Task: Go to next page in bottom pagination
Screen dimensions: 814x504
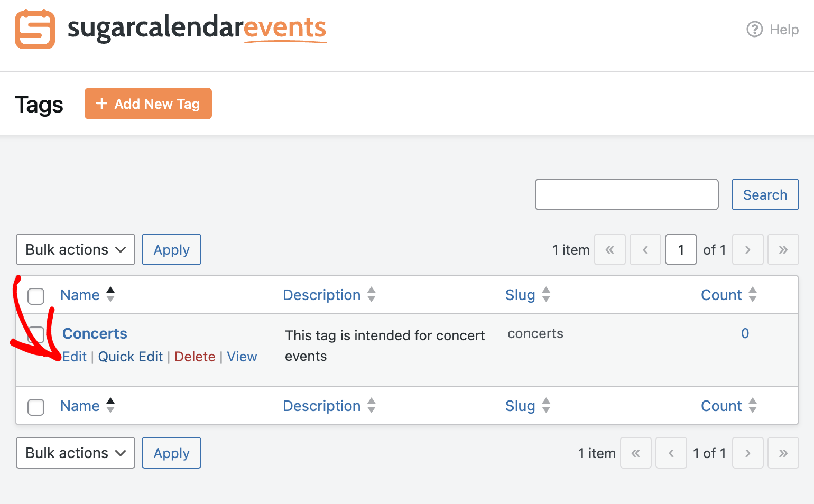Action: (748, 453)
